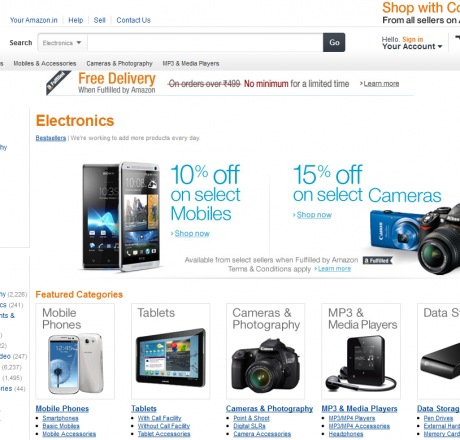460x440 pixels.
Task: Open the Cameras & Photography DSLR image
Action: (x=266, y=366)
